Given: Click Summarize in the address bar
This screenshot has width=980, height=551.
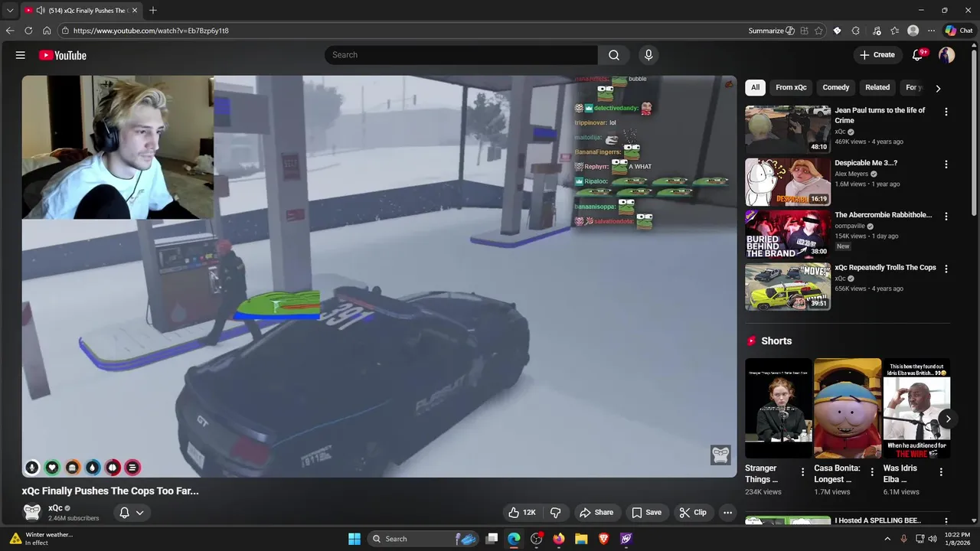Looking at the screenshot, I should [x=772, y=31].
